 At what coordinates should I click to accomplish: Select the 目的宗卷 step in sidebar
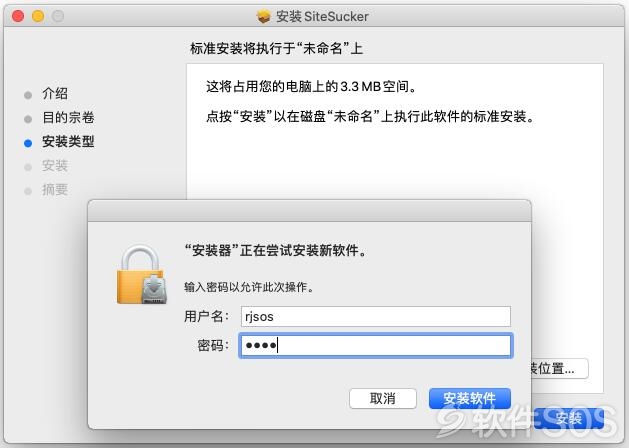pyautogui.click(x=68, y=118)
